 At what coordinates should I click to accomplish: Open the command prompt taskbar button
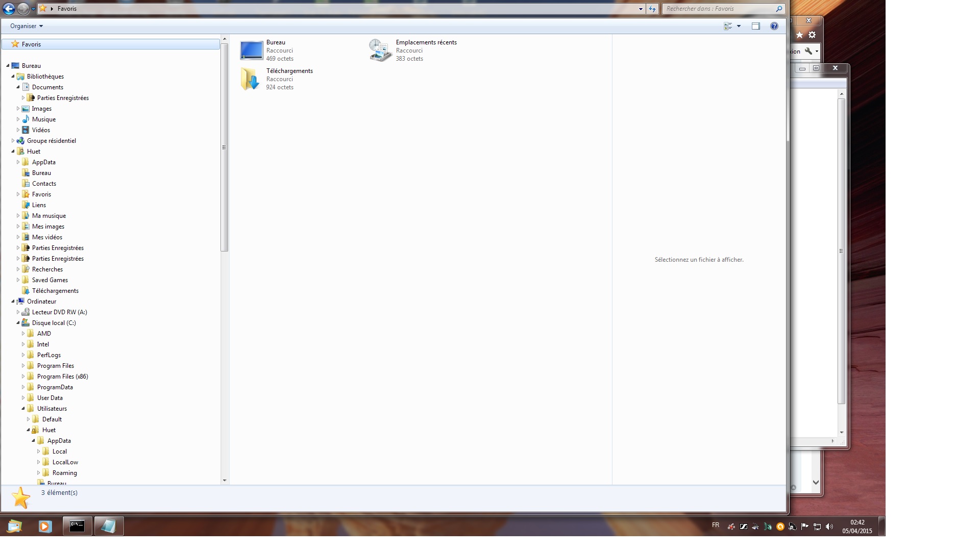tap(77, 526)
